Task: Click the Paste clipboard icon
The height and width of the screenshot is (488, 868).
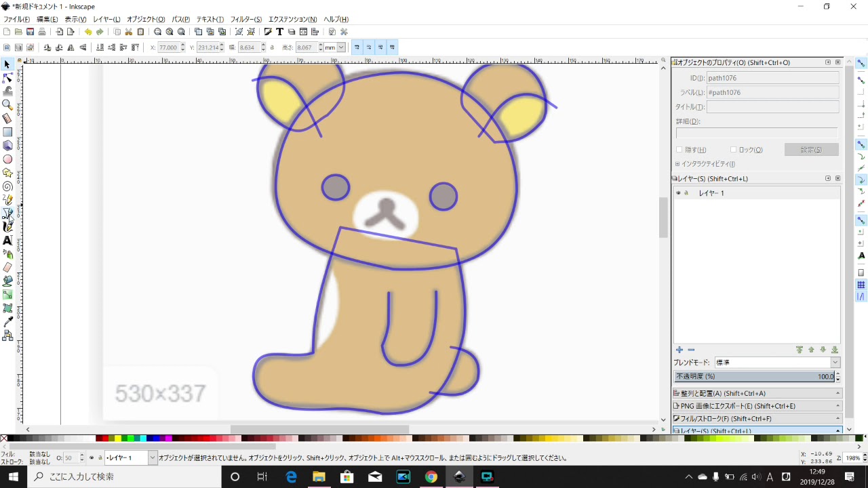Action: (x=140, y=32)
